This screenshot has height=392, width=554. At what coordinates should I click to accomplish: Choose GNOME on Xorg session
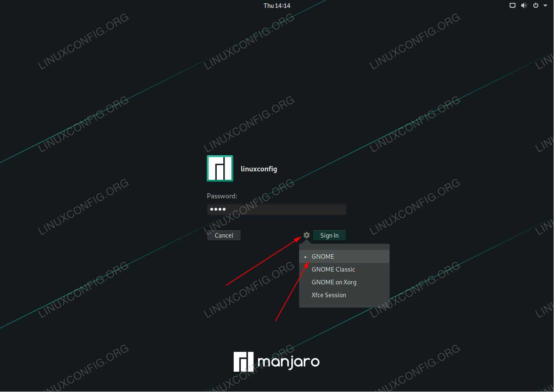(344, 282)
